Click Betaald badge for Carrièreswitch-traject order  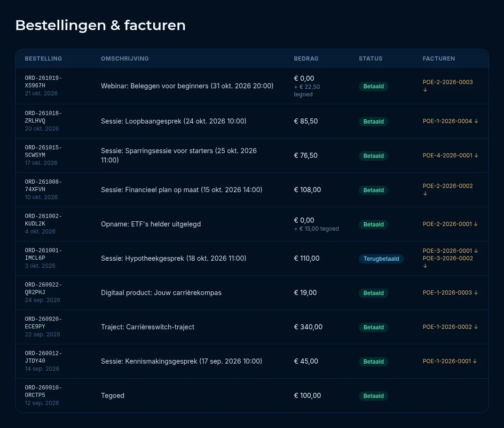click(x=373, y=327)
